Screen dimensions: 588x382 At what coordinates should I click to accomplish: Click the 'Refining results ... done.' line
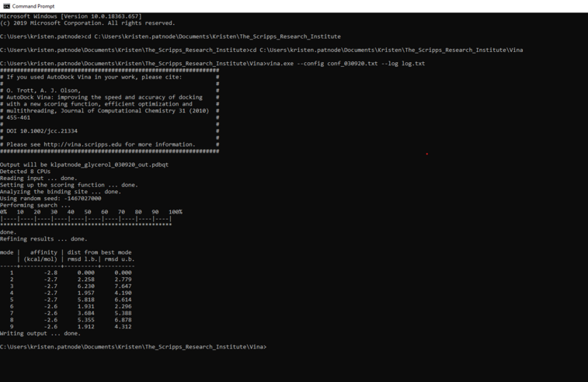(x=43, y=239)
